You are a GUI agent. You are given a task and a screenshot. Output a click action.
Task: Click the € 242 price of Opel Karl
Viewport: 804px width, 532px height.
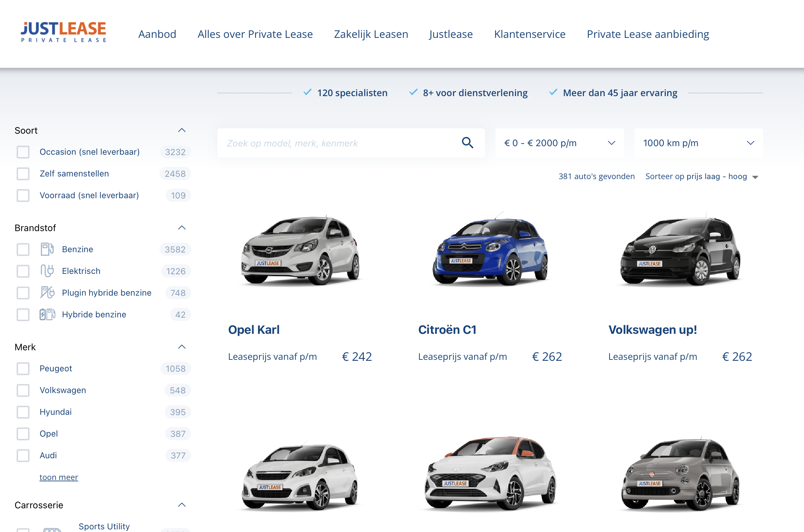(357, 357)
